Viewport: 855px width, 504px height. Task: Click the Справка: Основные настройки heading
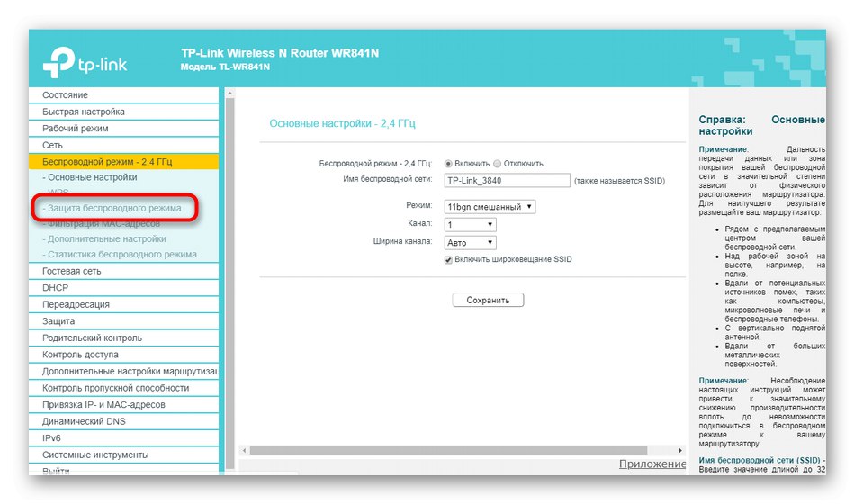[x=761, y=125]
